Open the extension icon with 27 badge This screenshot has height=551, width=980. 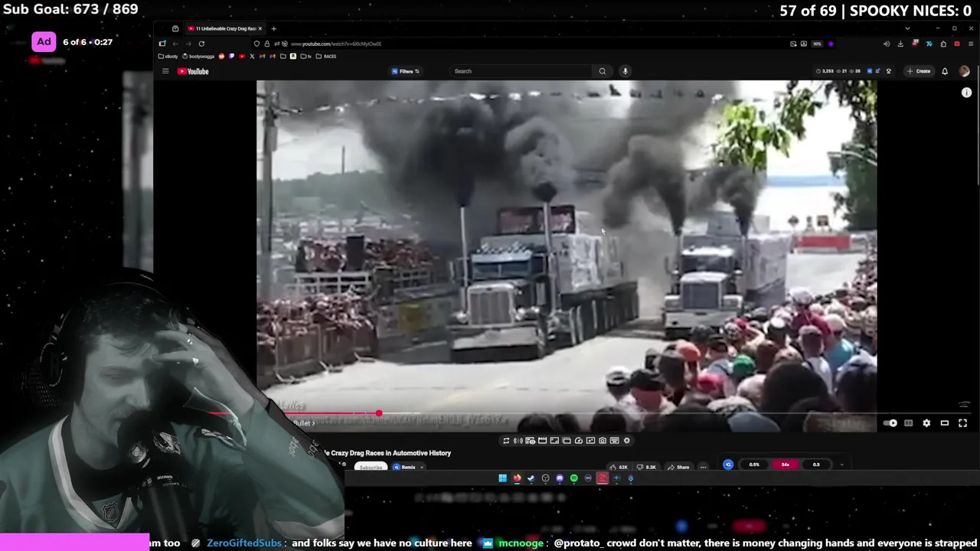915,44
